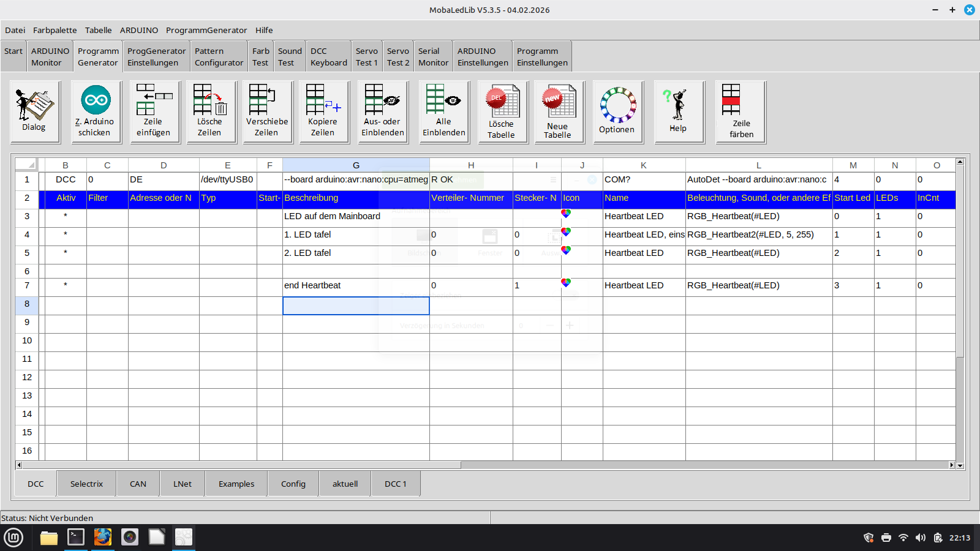This screenshot has width=980, height=551.
Task: Select the Verschiebe Zeilen tool
Action: (x=267, y=111)
